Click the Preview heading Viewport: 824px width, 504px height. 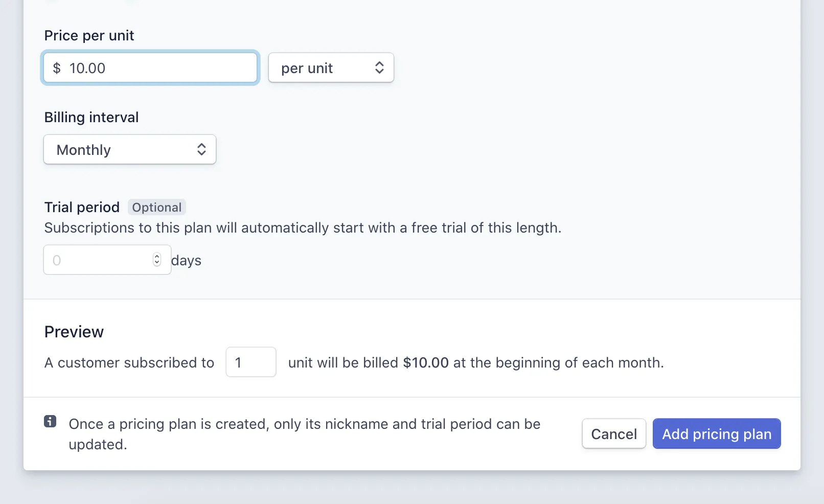74,332
